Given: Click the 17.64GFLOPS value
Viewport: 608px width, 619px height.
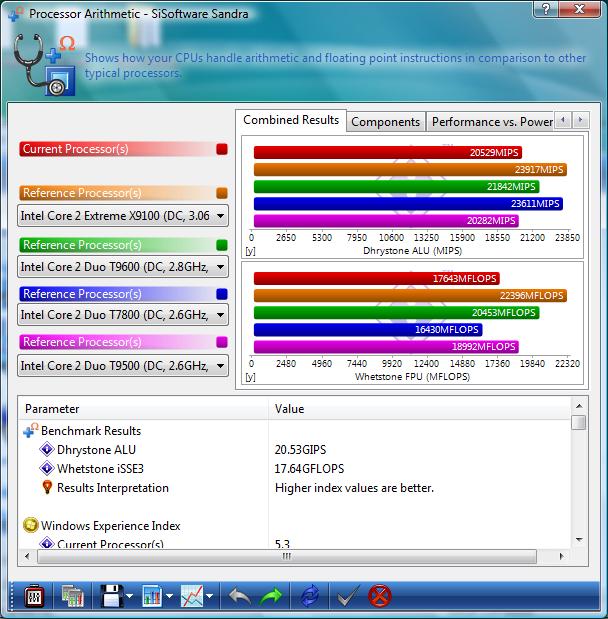Looking at the screenshot, I should [x=309, y=469].
